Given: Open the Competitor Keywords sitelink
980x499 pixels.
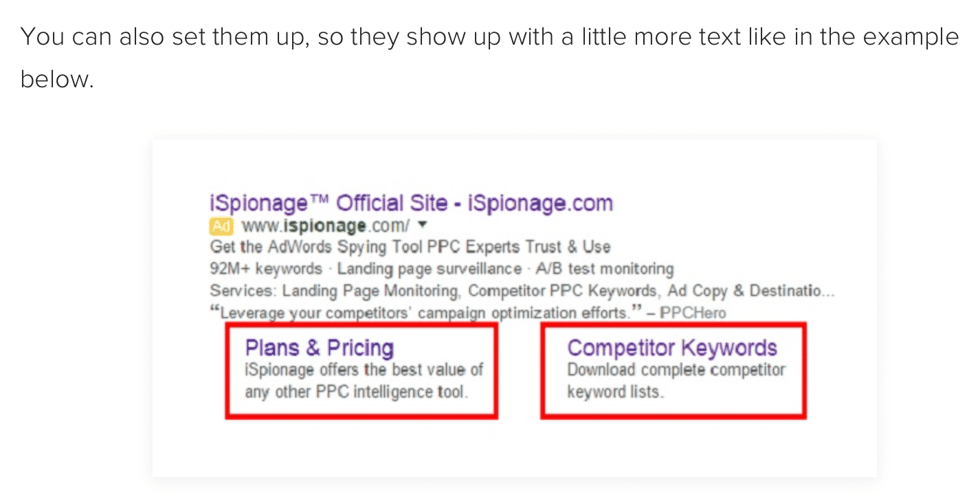Looking at the screenshot, I should (671, 348).
